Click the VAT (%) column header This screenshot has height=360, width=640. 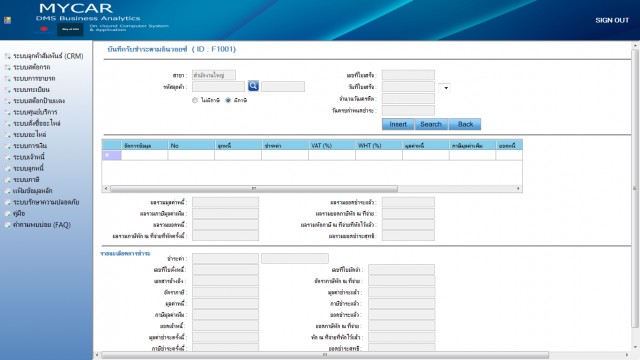point(331,145)
